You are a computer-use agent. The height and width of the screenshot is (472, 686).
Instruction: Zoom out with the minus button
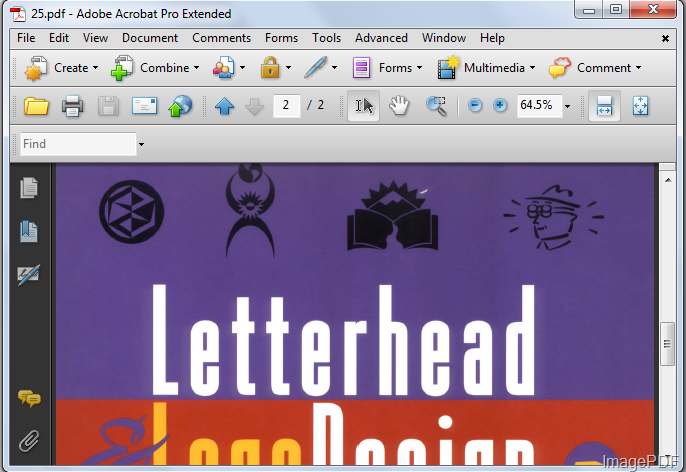[475, 105]
